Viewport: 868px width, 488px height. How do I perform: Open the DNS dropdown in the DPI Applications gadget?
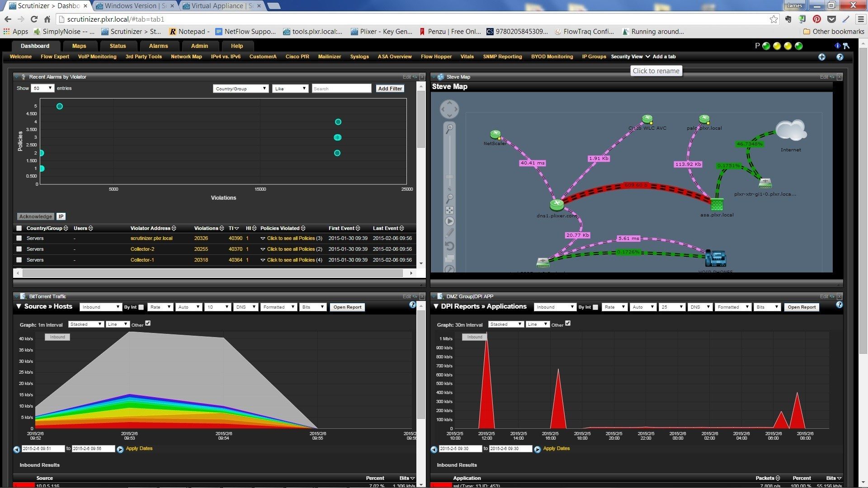pyautogui.click(x=700, y=307)
